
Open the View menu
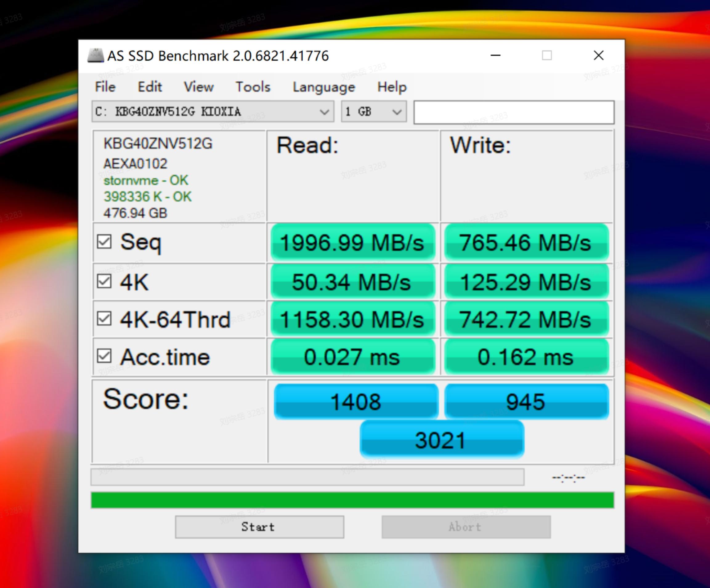198,87
